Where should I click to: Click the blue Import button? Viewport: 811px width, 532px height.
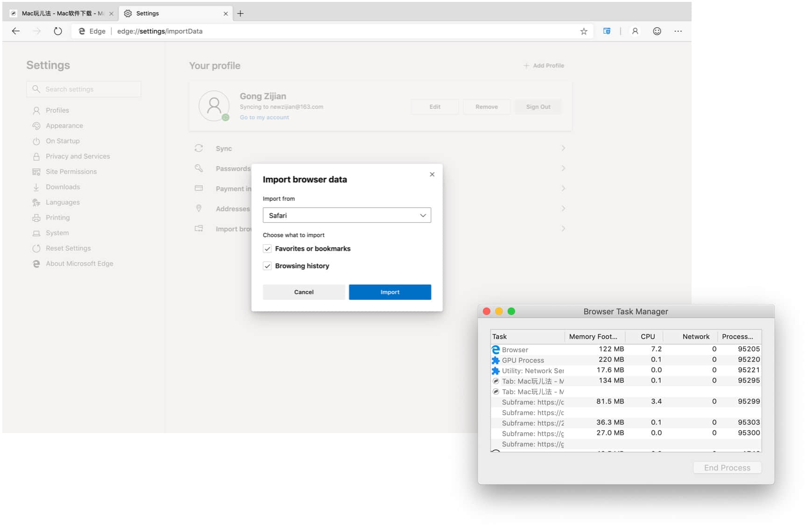point(390,292)
